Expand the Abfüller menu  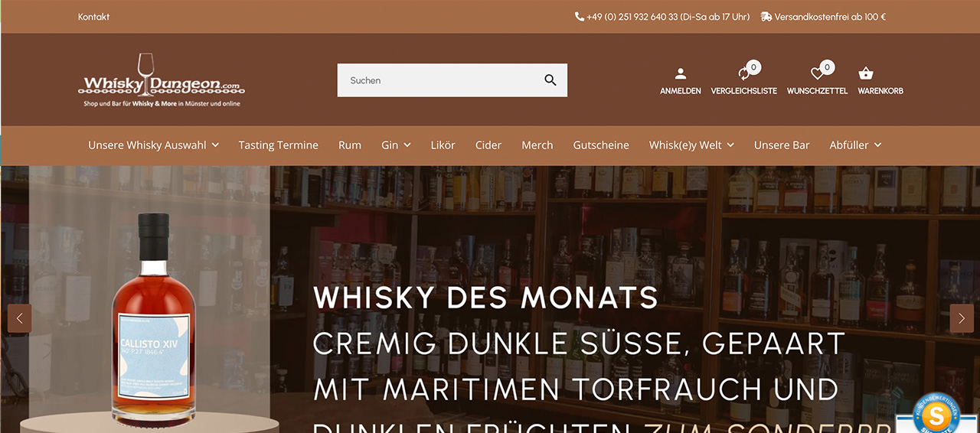click(x=855, y=145)
